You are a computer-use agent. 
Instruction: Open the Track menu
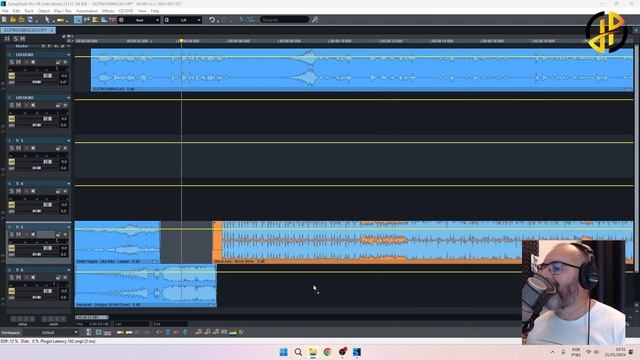[29, 11]
